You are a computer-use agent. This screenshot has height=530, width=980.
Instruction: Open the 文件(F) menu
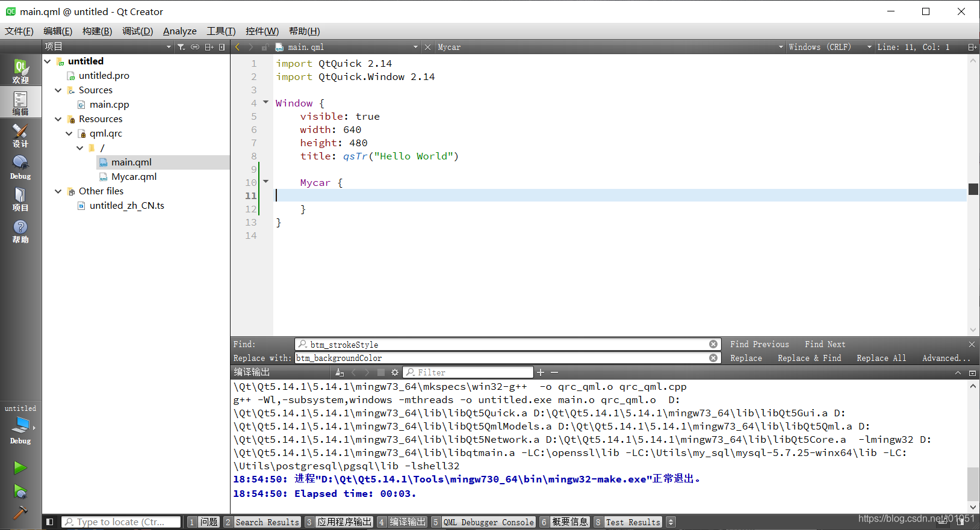19,31
